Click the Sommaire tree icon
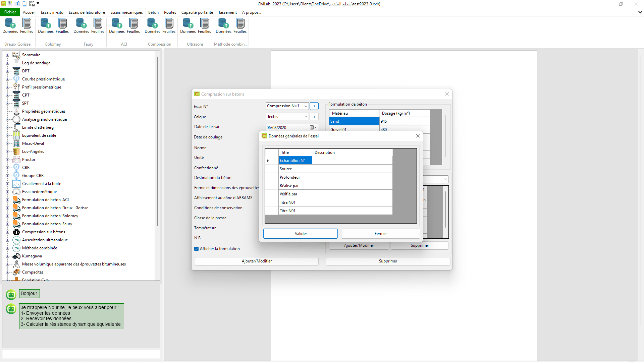 (16, 55)
